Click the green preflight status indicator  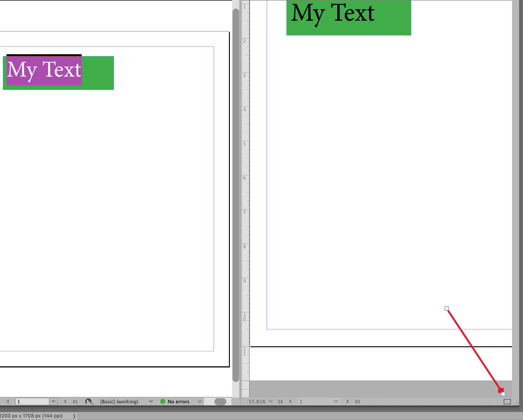(163, 401)
